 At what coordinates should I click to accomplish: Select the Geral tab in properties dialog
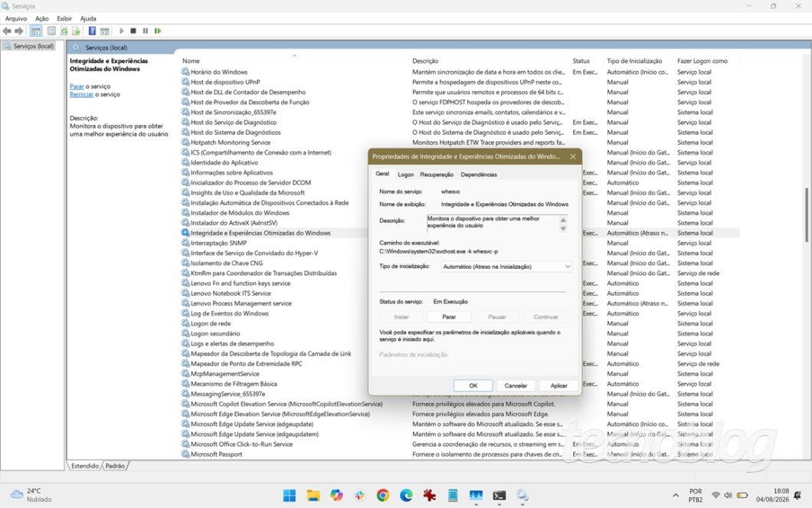tap(382, 174)
